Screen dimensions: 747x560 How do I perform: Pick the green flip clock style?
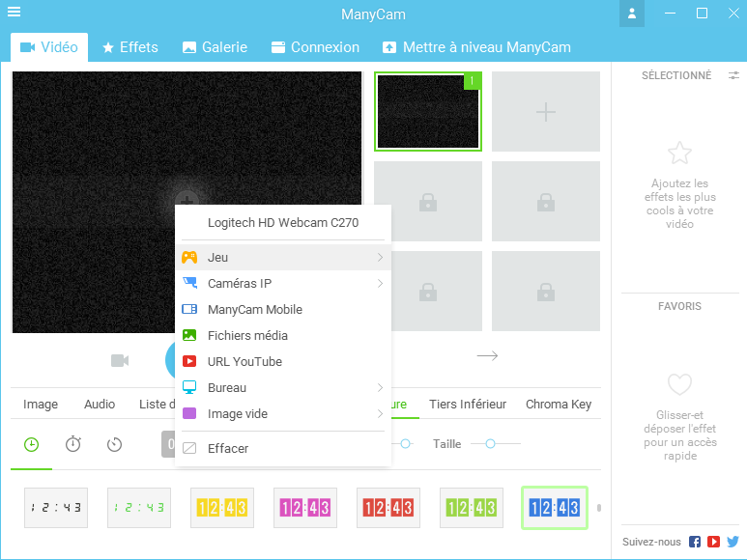pyautogui.click(x=472, y=508)
